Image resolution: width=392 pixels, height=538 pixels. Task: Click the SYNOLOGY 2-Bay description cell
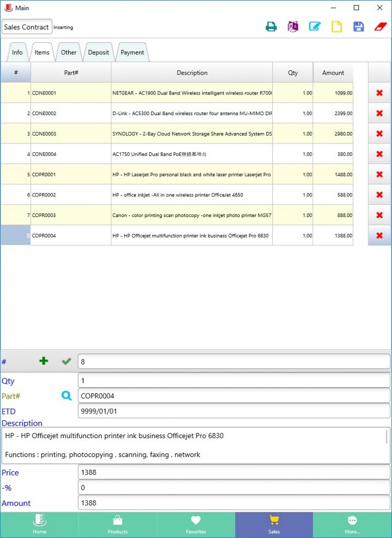coord(192,134)
